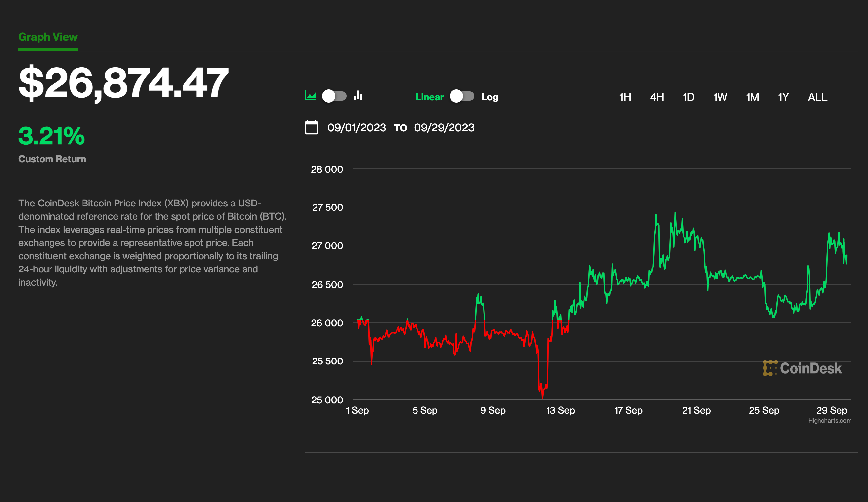
Task: Click the 21 Sep x-axis label
Action: pyautogui.click(x=696, y=410)
